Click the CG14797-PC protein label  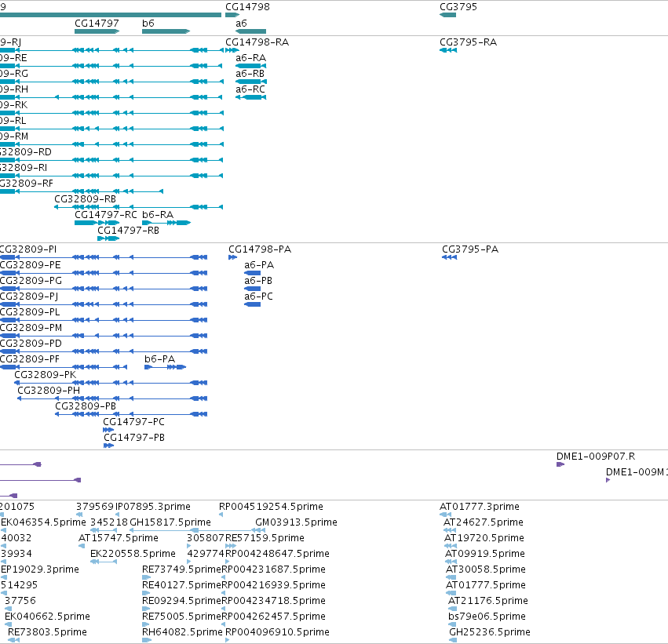(133, 422)
